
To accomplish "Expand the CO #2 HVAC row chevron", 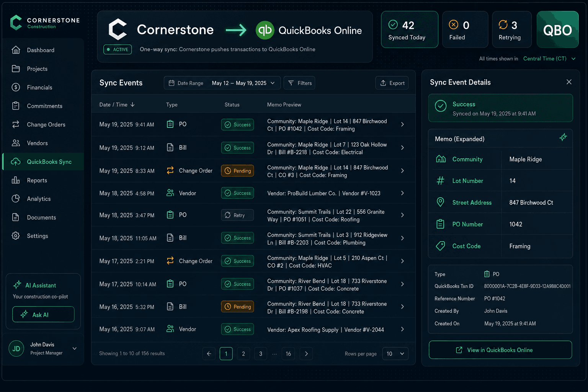I will (x=402, y=261).
